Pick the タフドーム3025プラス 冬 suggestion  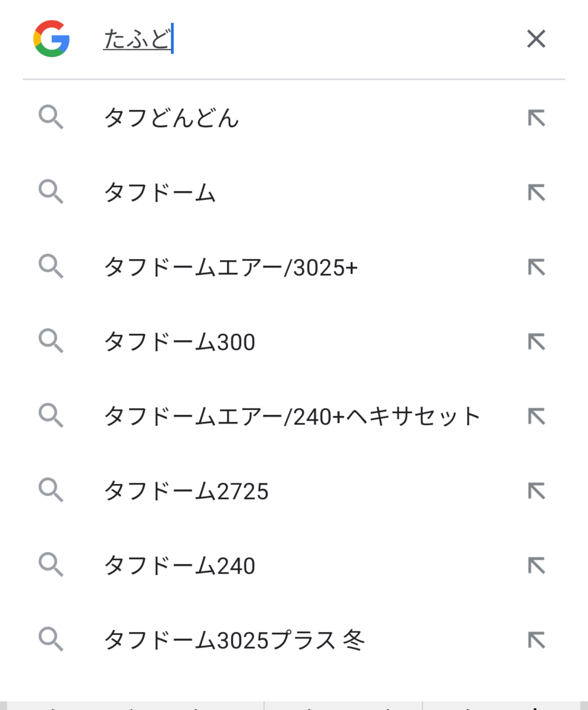[234, 640]
